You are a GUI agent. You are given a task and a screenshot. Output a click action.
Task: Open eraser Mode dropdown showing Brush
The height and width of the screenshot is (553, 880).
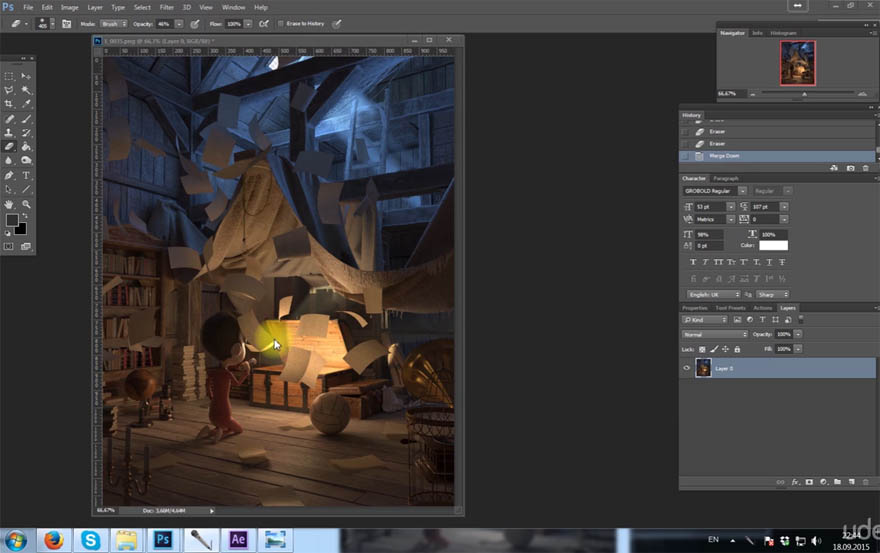pyautogui.click(x=114, y=24)
